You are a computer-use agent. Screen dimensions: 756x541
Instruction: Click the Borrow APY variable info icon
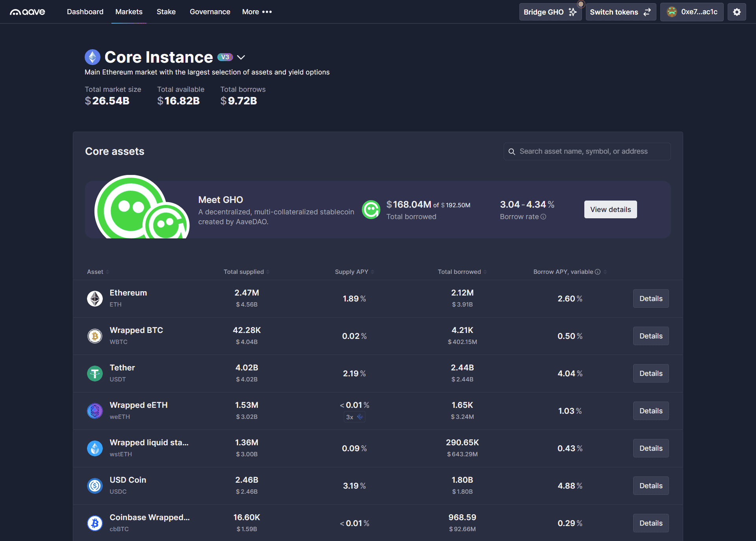[598, 272]
